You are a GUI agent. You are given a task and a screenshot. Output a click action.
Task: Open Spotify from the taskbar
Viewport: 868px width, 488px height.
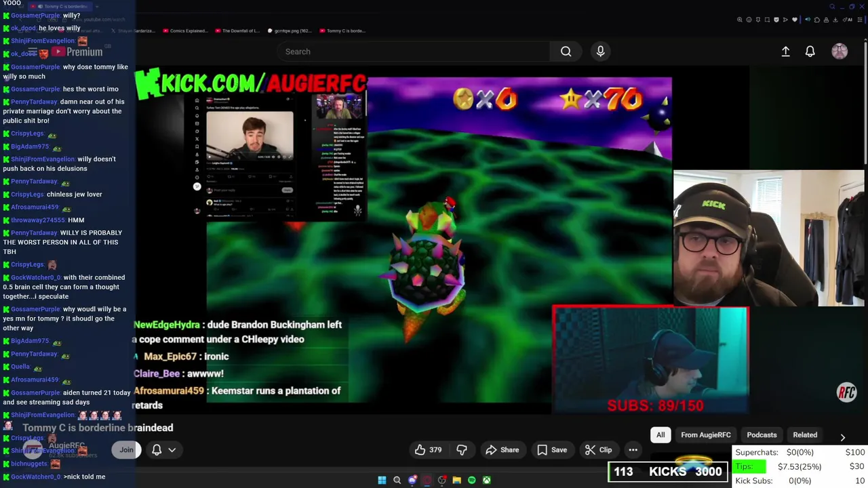click(472, 480)
